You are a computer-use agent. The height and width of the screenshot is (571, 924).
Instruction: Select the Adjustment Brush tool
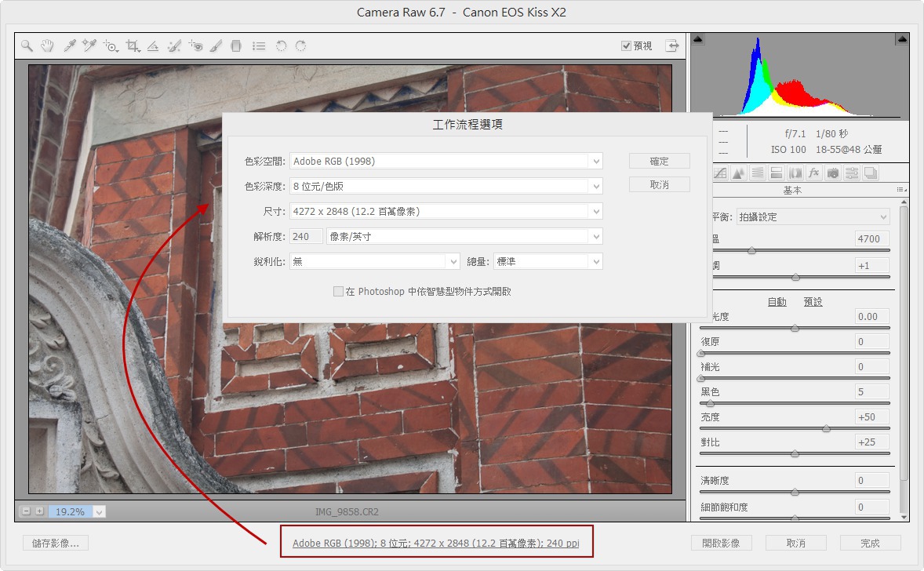tap(216, 45)
